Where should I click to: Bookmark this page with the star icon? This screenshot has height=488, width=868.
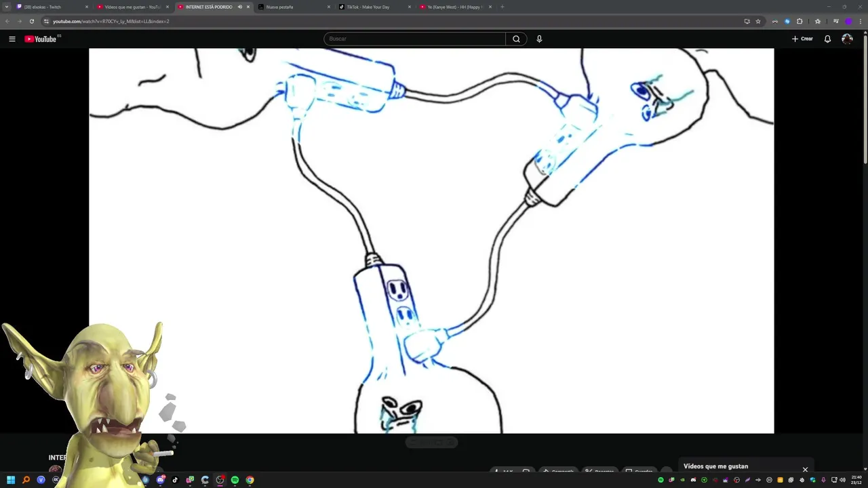[758, 21]
